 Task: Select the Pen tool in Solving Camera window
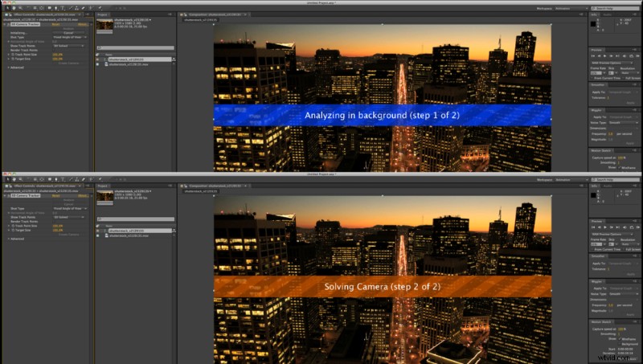pyautogui.click(x=55, y=179)
